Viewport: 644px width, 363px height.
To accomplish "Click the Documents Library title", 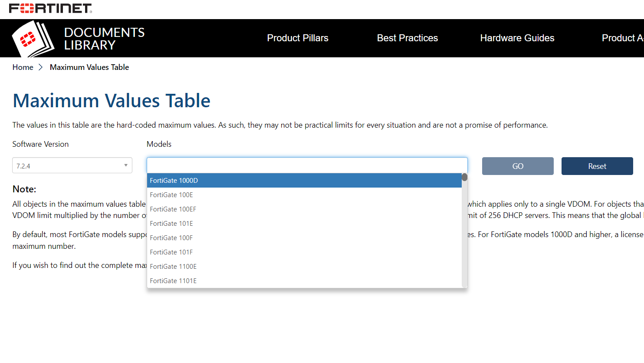I will point(104,39).
